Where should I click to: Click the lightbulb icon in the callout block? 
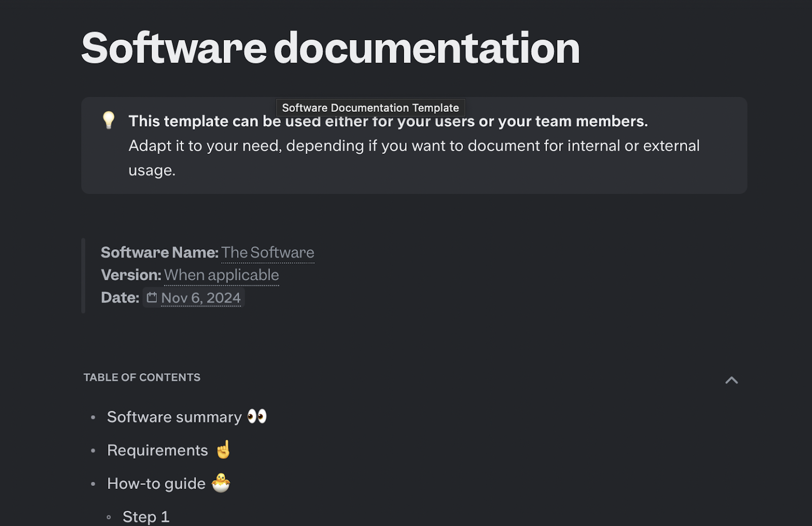109,122
